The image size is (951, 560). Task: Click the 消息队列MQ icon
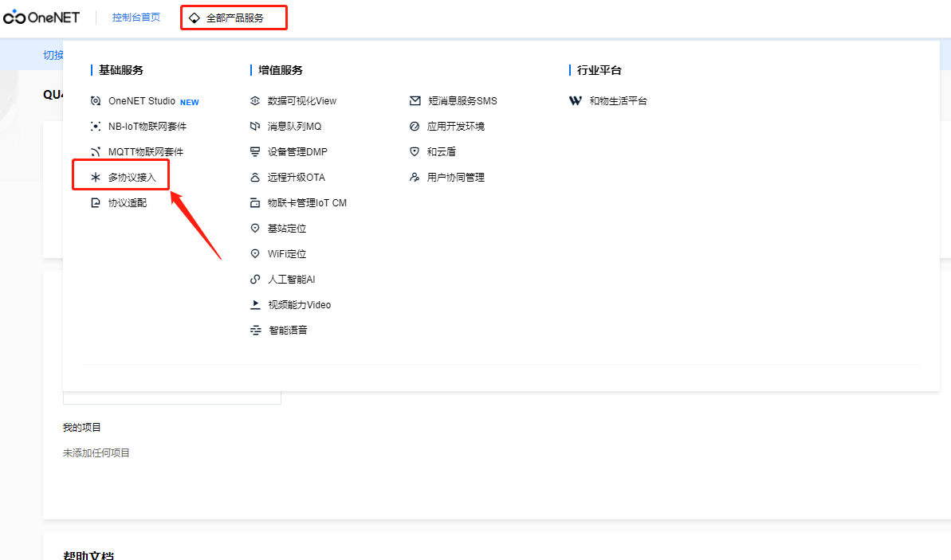255,127
